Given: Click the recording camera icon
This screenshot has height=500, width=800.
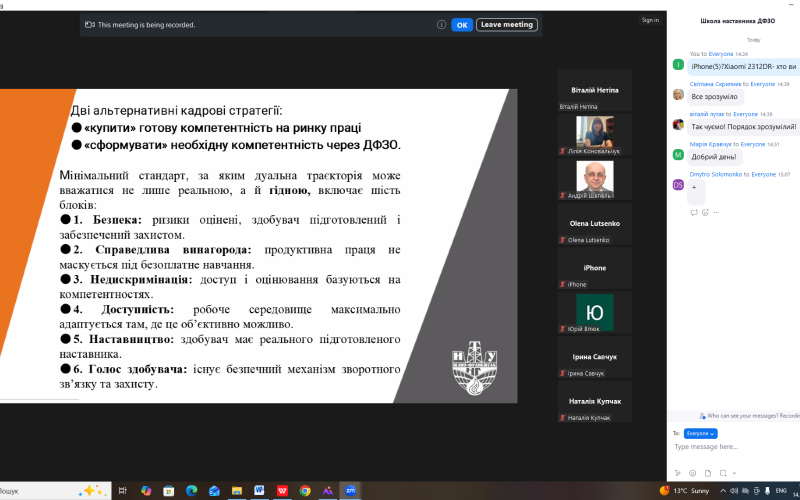Looking at the screenshot, I should click(x=90, y=24).
